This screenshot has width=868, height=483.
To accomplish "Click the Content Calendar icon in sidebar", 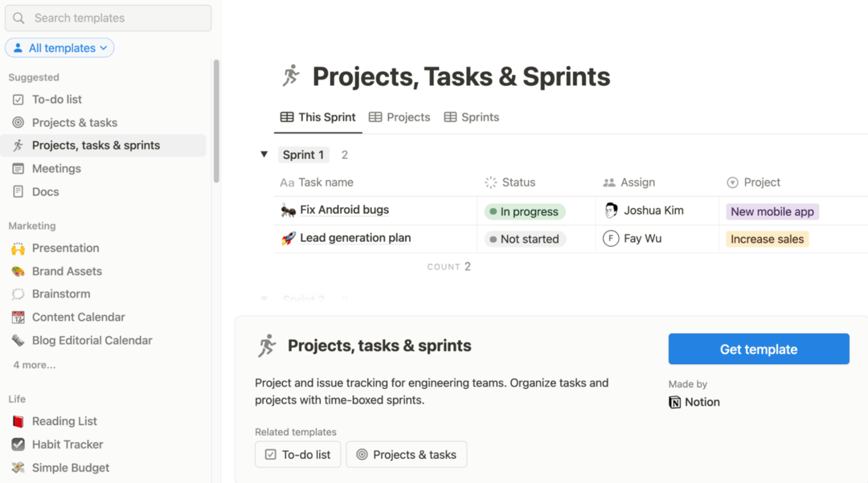I will [18, 317].
